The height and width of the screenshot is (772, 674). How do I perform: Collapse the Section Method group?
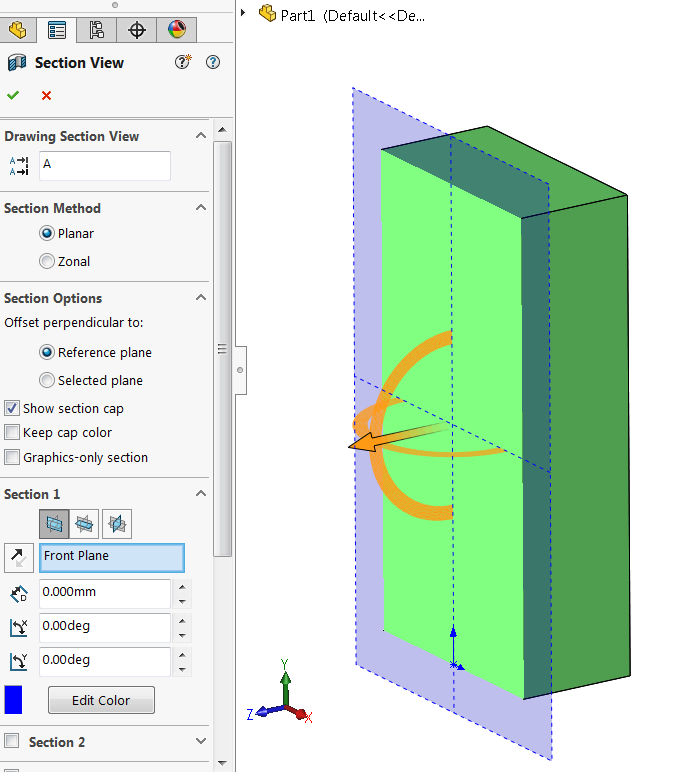coord(201,207)
